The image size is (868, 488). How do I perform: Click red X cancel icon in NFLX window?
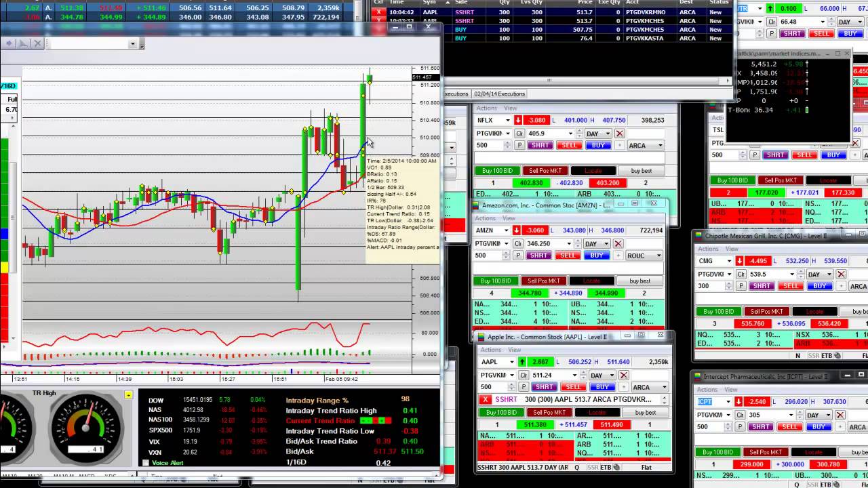(x=619, y=134)
